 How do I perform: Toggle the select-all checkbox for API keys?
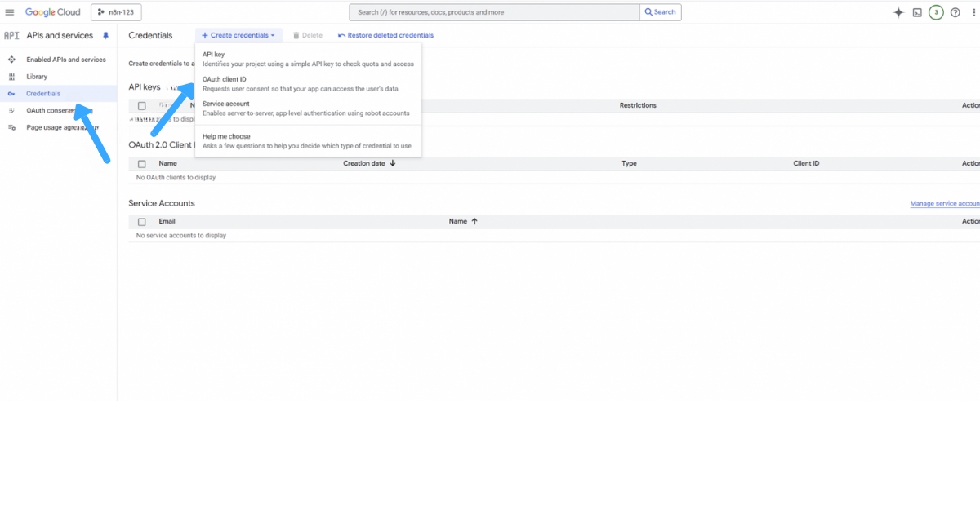tap(141, 105)
